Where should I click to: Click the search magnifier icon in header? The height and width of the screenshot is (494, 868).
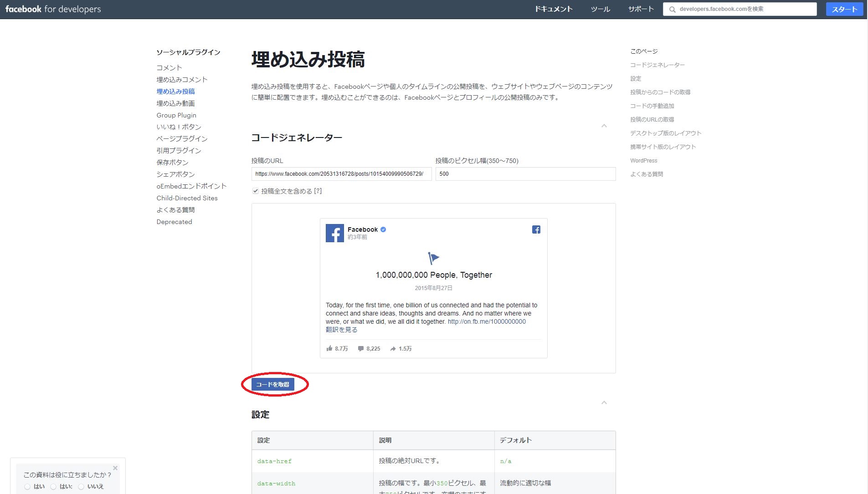pos(672,10)
